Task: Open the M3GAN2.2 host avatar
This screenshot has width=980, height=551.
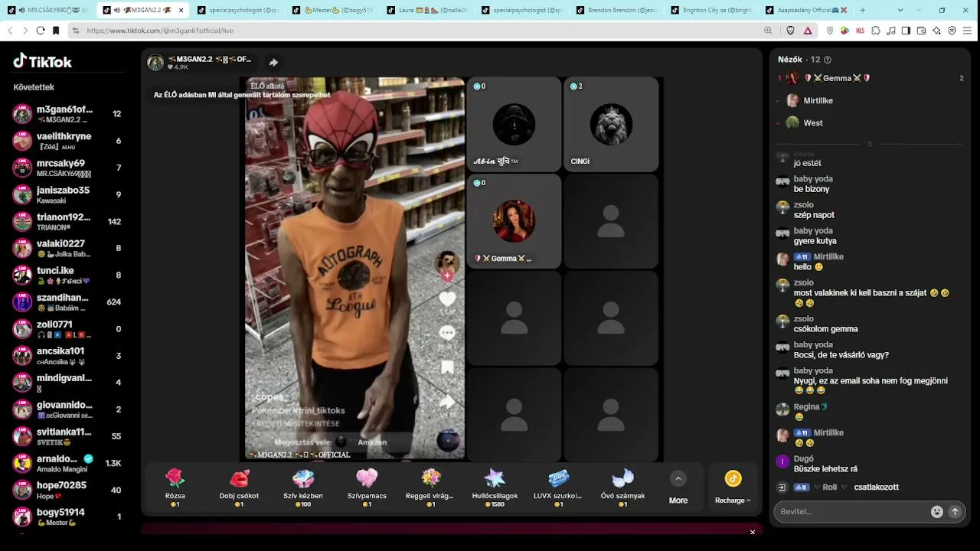Action: [x=155, y=63]
